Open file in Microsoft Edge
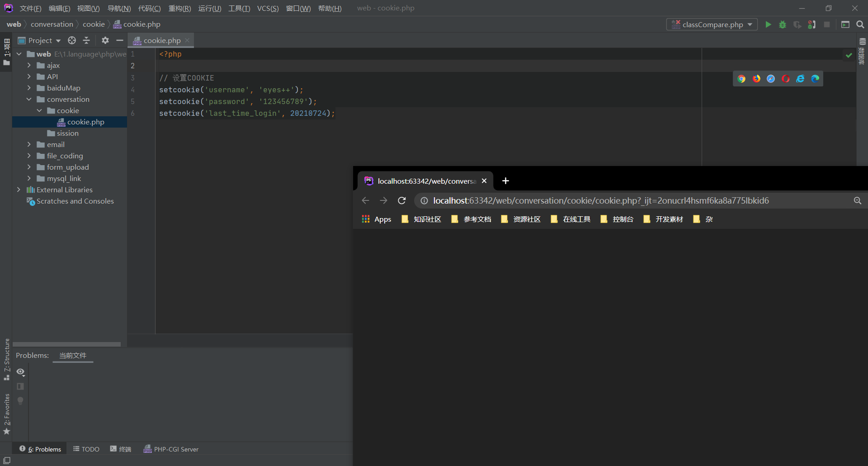Viewport: 868px width, 466px height. point(816,78)
